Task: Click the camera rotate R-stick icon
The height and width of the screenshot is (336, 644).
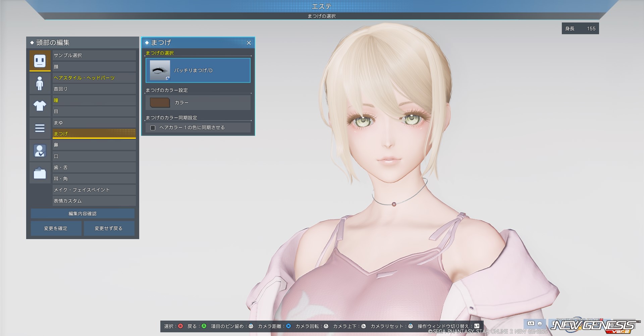Action: click(x=326, y=326)
